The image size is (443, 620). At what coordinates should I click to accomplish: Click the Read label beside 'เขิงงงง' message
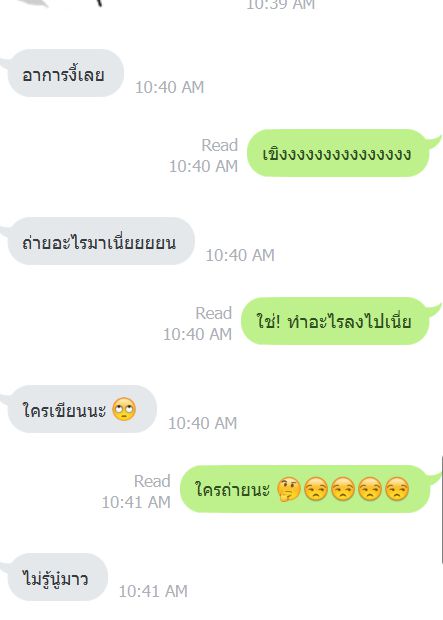click(x=220, y=145)
